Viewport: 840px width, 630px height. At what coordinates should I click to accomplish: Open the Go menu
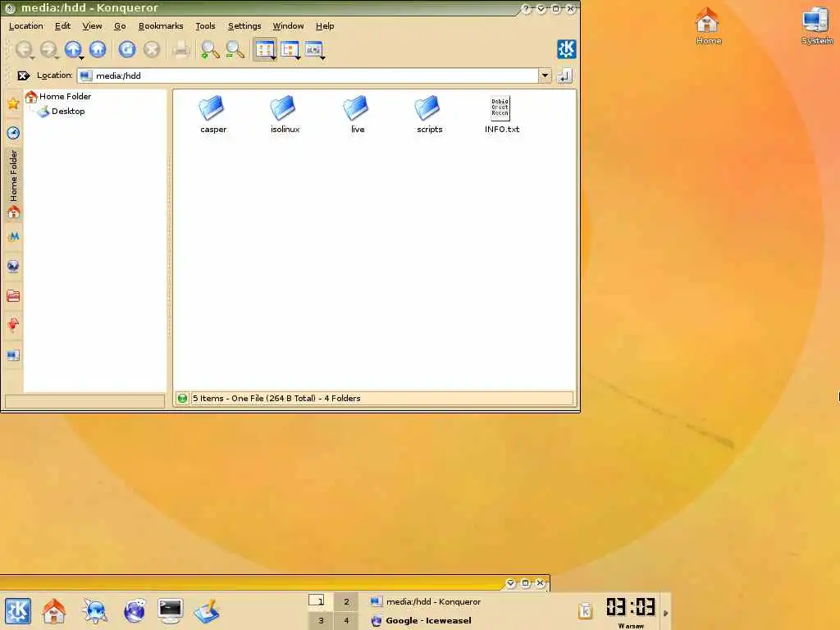pyautogui.click(x=120, y=25)
